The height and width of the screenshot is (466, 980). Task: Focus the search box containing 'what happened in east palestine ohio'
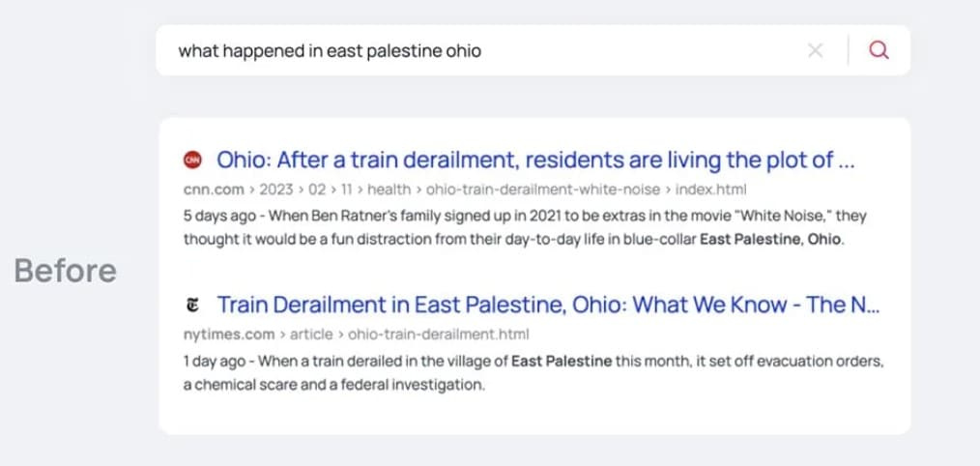tap(533, 50)
